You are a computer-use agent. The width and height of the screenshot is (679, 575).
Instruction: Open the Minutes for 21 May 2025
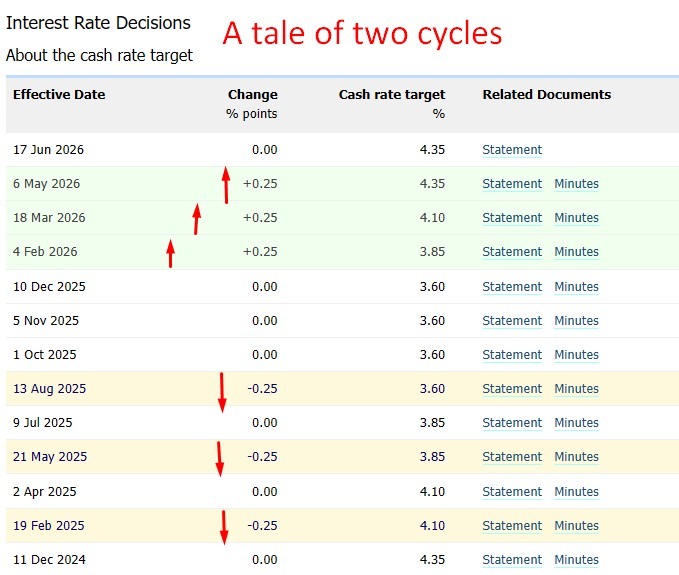tap(576, 457)
